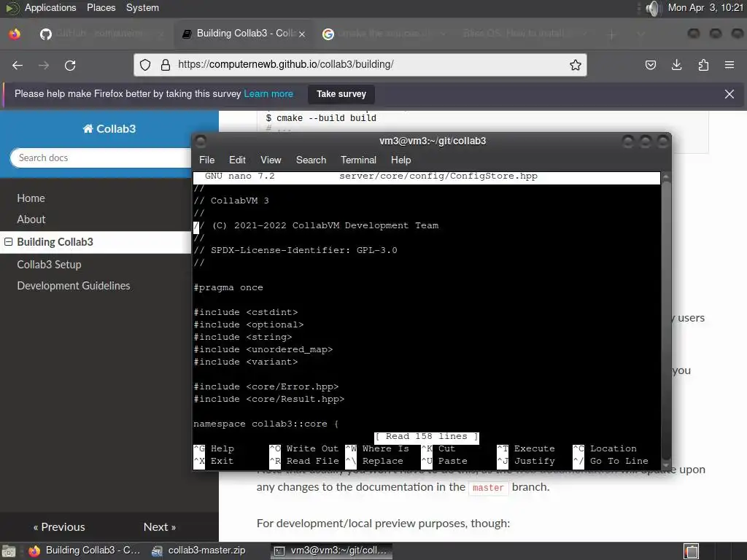Click the terminal scrollbar up arrow

point(665,176)
